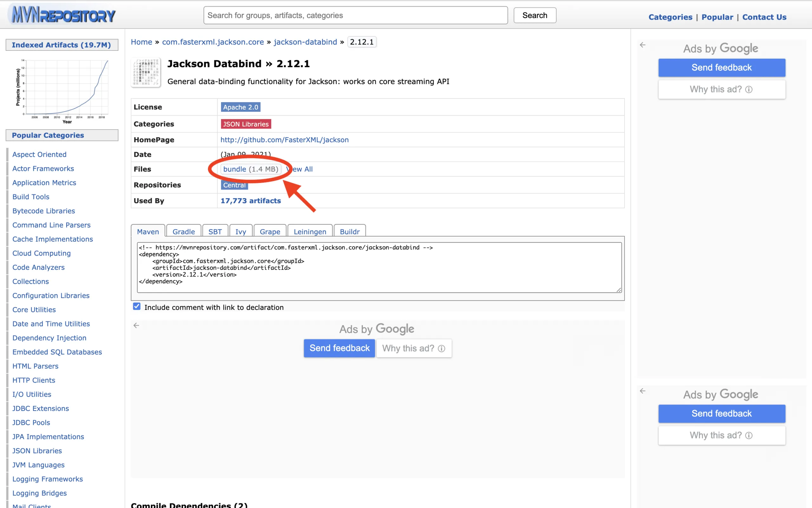Screen dimensions: 812x508
Task: Click Send feedback in the bottom-right ad
Action: coord(721,414)
